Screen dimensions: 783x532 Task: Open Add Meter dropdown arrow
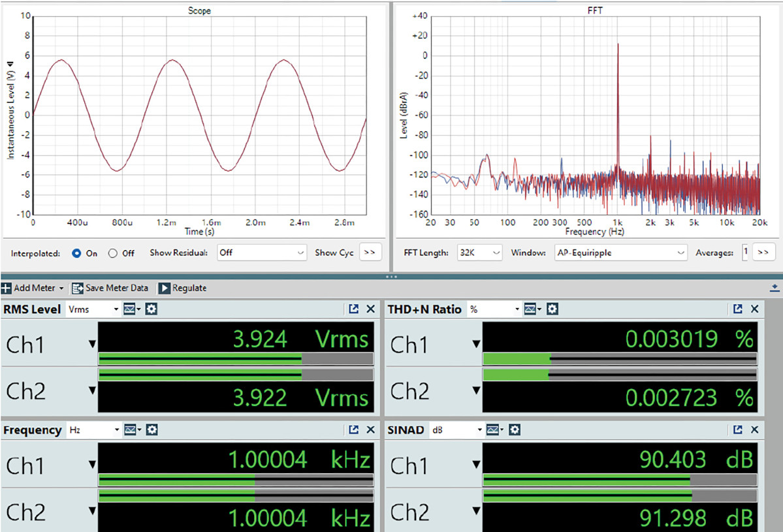[x=61, y=289]
